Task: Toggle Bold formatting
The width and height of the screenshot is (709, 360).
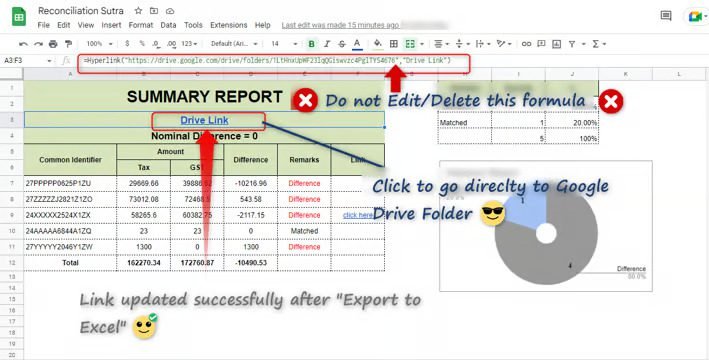Action: coord(312,44)
